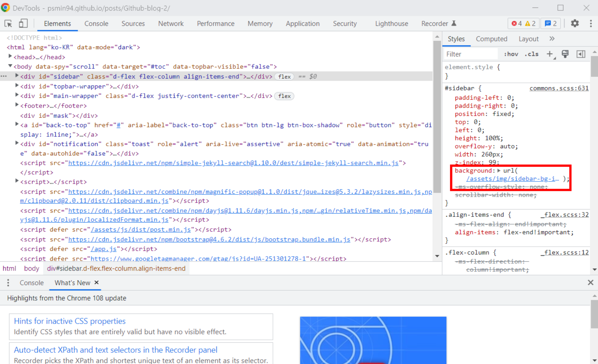Open _flex.scss:32 source link
The image size is (598, 364).
tap(565, 215)
